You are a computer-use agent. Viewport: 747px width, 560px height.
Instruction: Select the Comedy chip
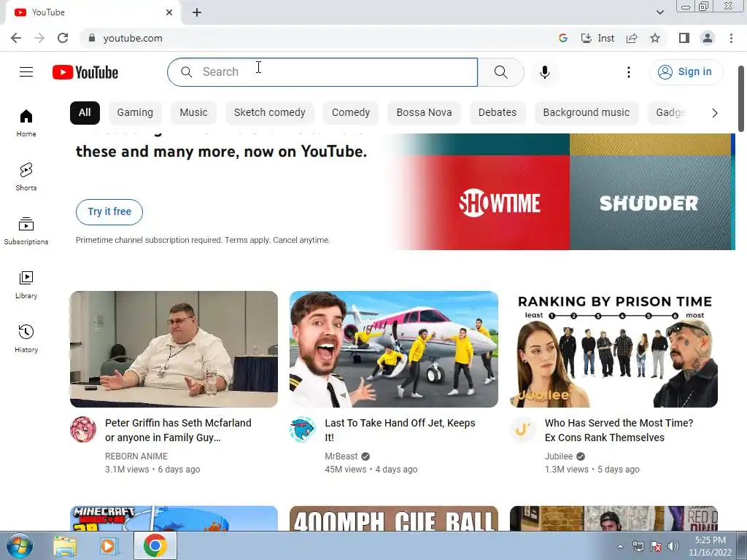[x=351, y=113]
